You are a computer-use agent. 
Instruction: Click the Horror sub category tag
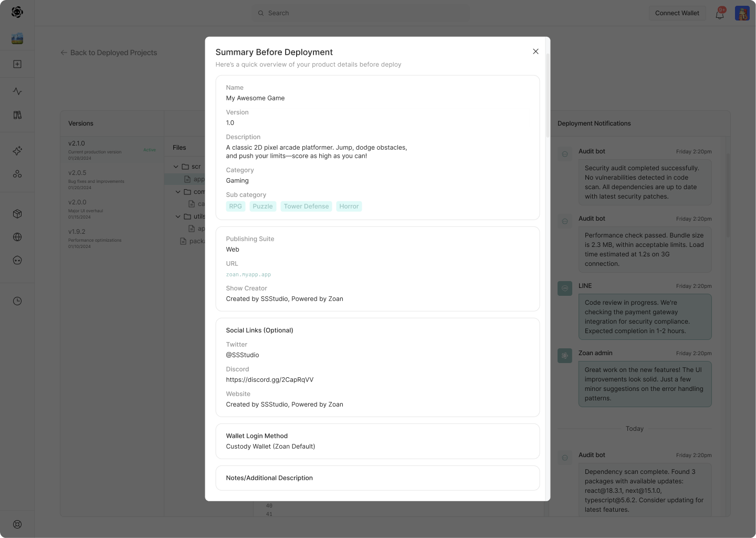pyautogui.click(x=349, y=206)
